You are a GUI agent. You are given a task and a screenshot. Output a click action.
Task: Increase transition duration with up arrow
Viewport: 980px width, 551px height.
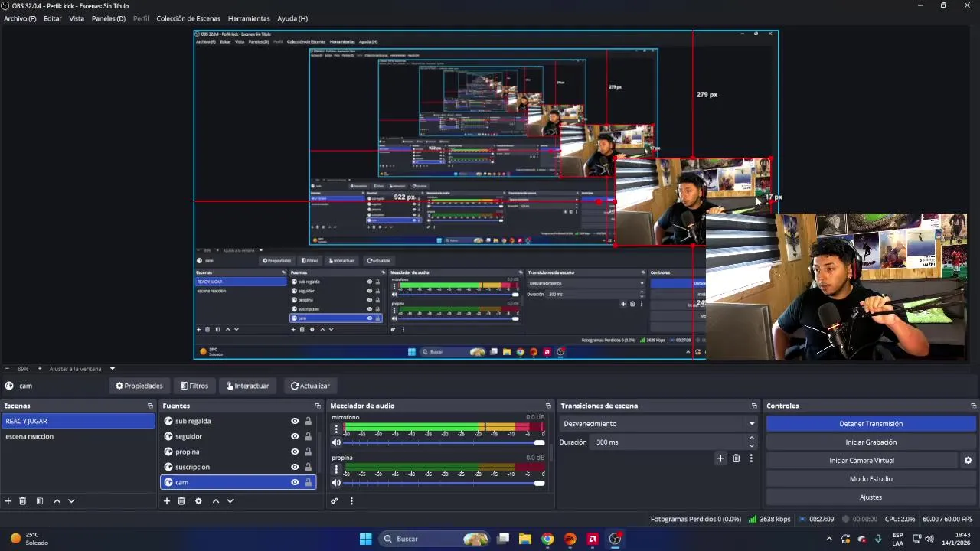(x=752, y=439)
